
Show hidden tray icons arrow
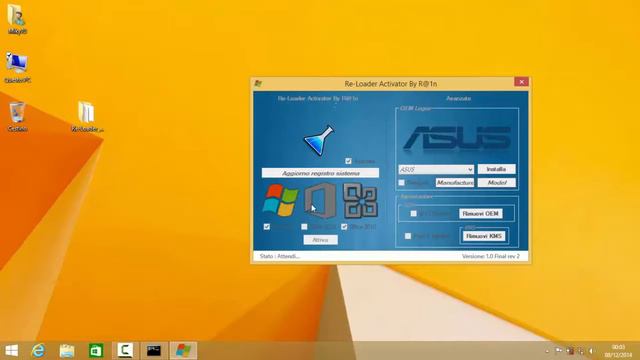[x=547, y=351]
